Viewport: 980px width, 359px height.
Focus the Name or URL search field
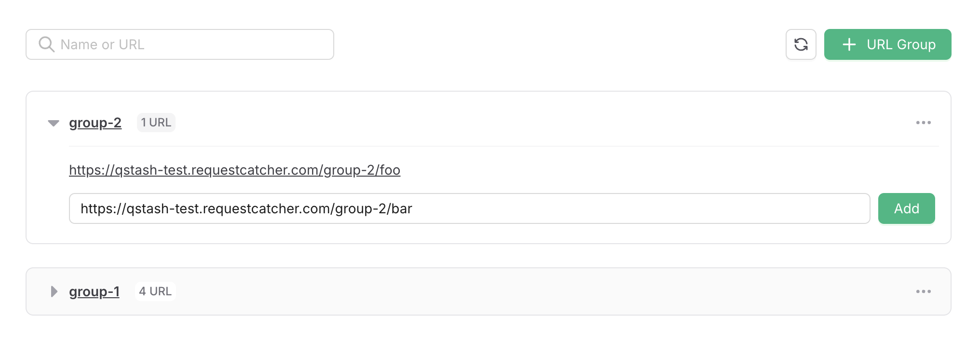(180, 44)
